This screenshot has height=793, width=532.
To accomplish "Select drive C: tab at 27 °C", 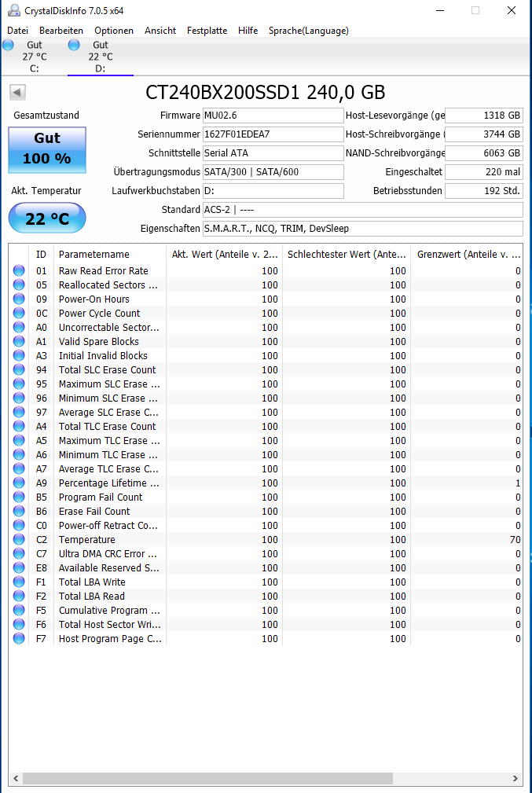I will click(x=35, y=57).
